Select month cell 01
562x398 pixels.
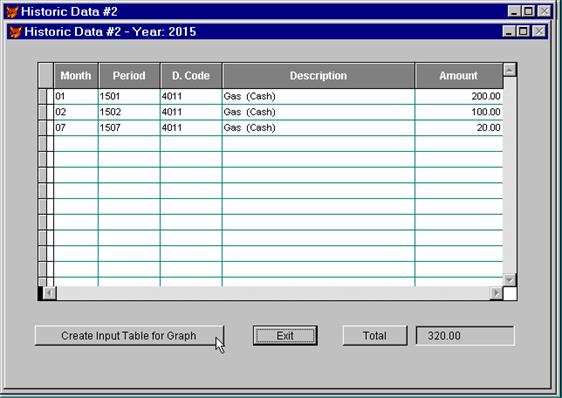[x=76, y=96]
